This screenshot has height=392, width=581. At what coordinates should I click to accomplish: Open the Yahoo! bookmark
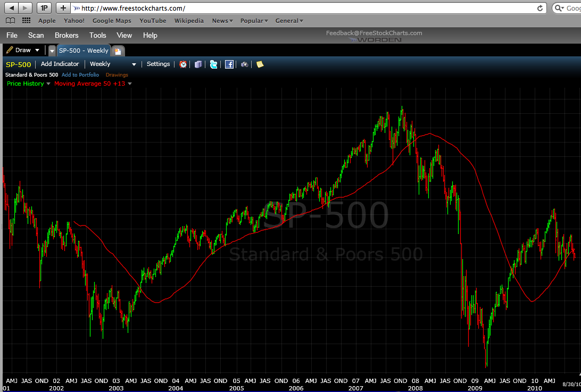click(74, 21)
